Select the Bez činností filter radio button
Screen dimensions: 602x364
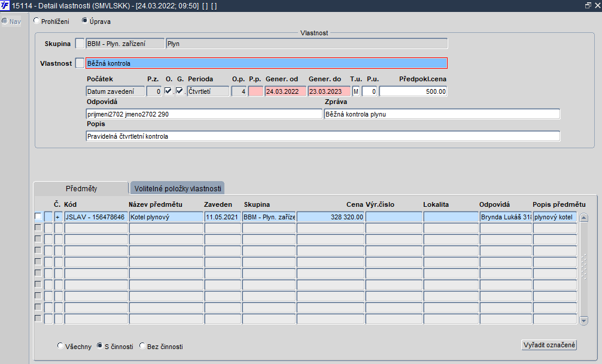142,346
